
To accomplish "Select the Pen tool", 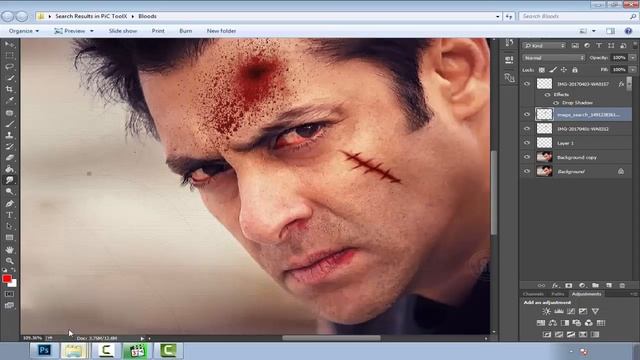I will [x=9, y=203].
